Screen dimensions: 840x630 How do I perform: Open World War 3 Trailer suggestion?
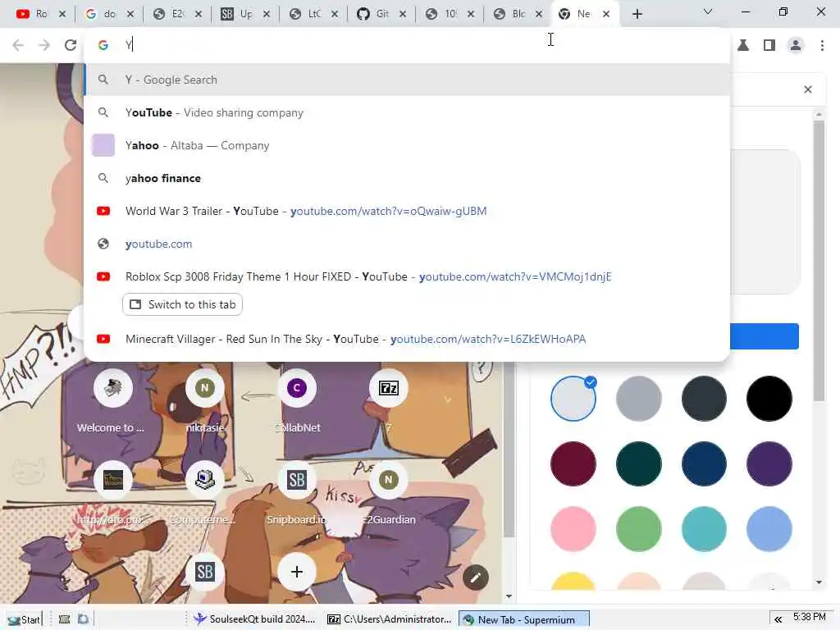tap(407, 211)
